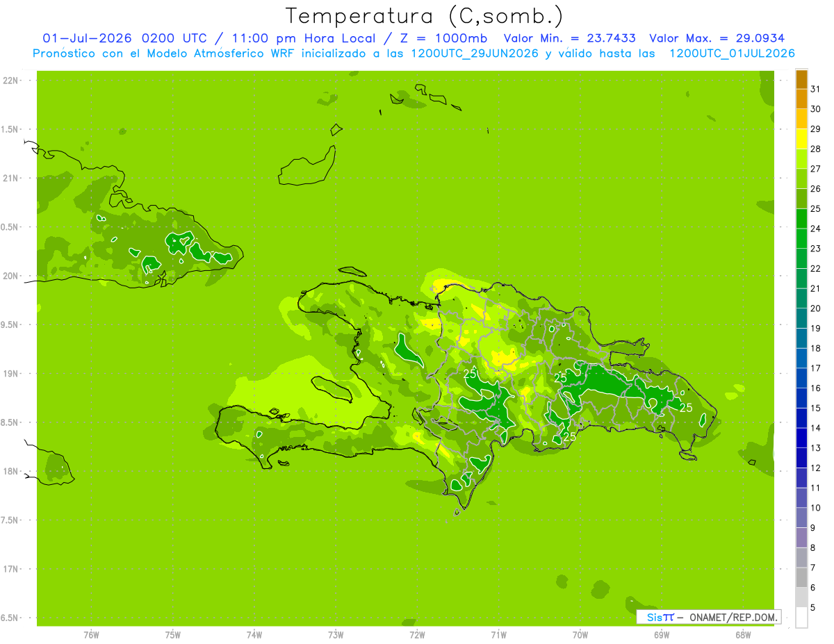This screenshot has width=834, height=644.
Task: Select the "70W" longitude label
Action: pyautogui.click(x=580, y=634)
